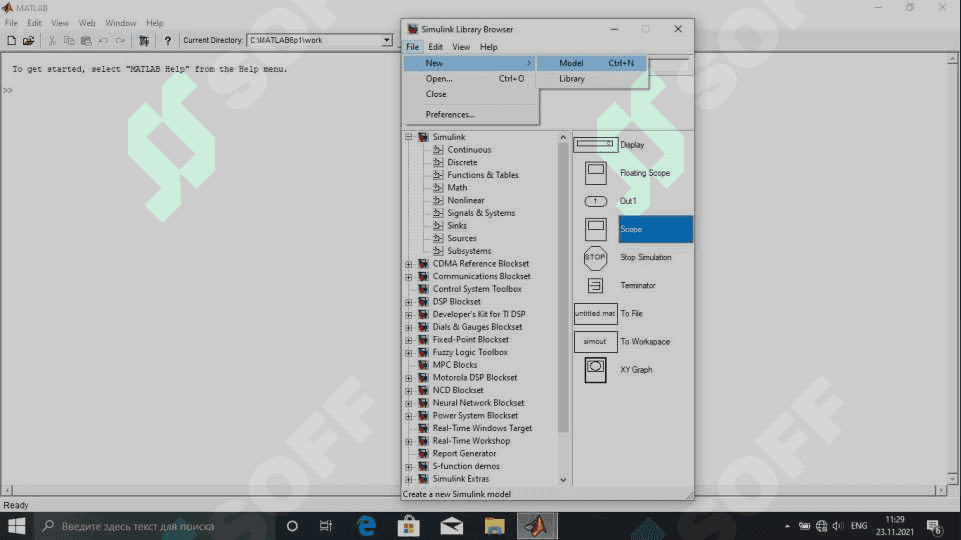Select the Floating Scope block icon
The height and width of the screenshot is (540, 961).
coord(595,173)
